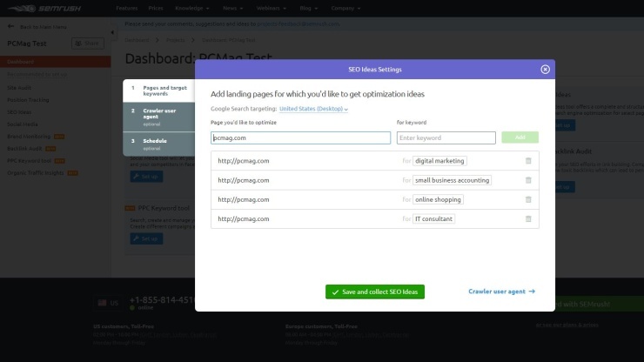This screenshot has height=362, width=644.
Task: Follow the Crawler user agent next link
Action: pyautogui.click(x=501, y=292)
